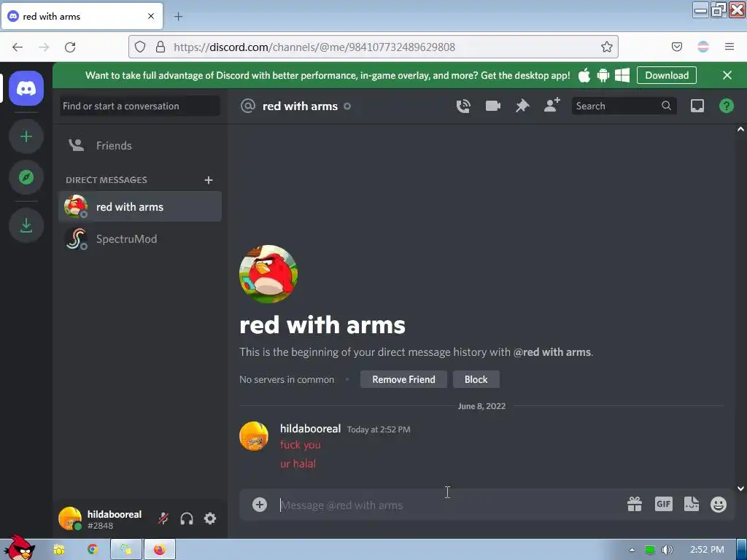Create new DM plus icon
747x560 pixels.
click(208, 180)
